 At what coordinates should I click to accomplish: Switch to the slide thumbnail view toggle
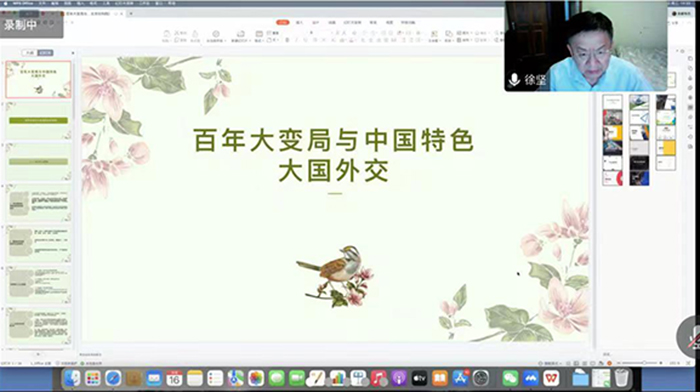pos(46,53)
